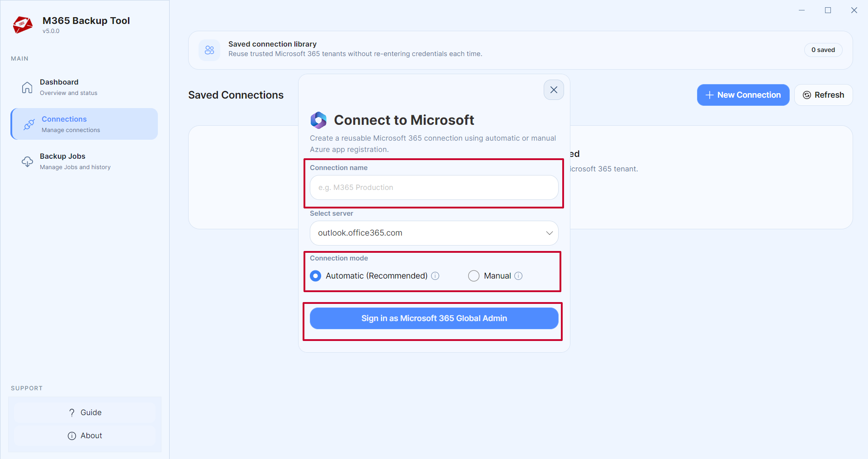The image size is (868, 459).
Task: Click the Microsoft 365 logo in dialog
Action: pos(318,120)
